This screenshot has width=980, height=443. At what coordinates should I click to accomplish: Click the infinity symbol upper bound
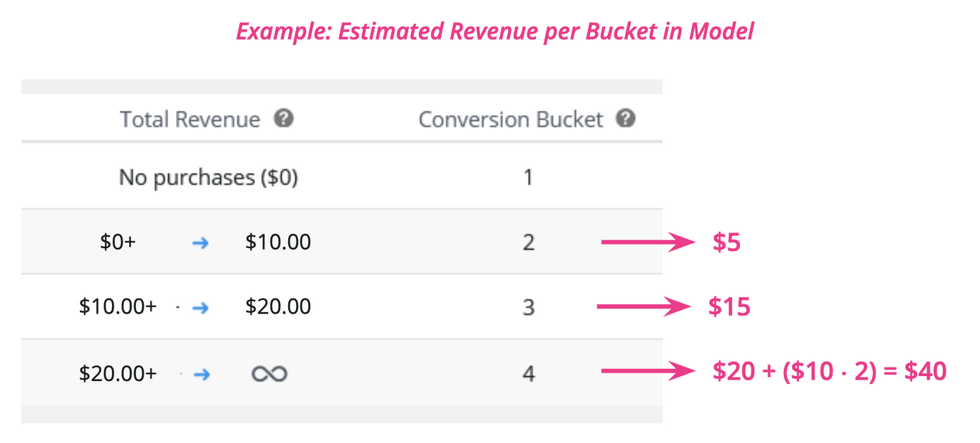coord(269,374)
